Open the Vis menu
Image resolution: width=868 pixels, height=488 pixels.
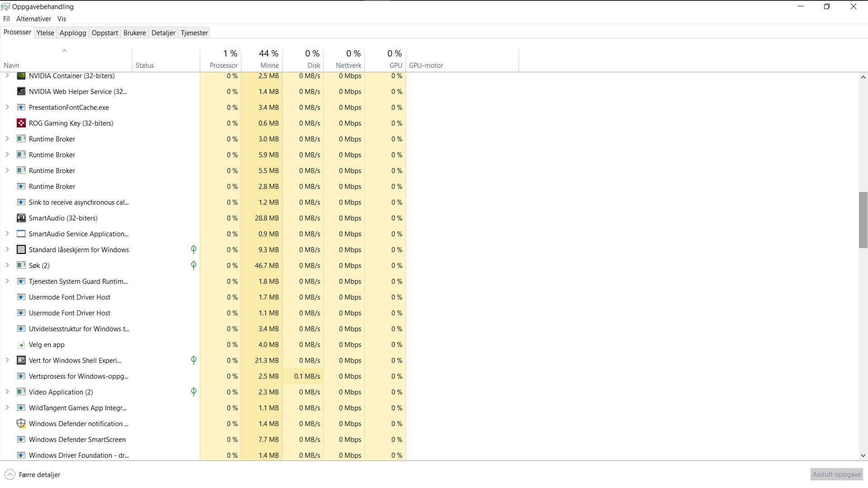coord(61,19)
